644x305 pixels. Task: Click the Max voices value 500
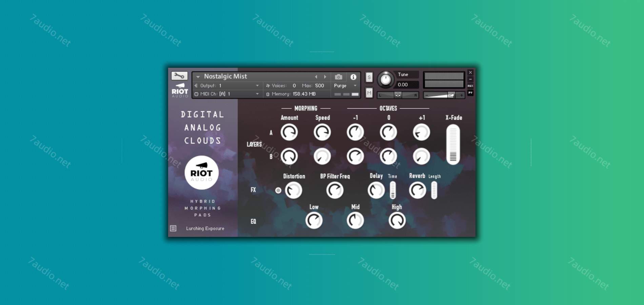click(x=320, y=86)
